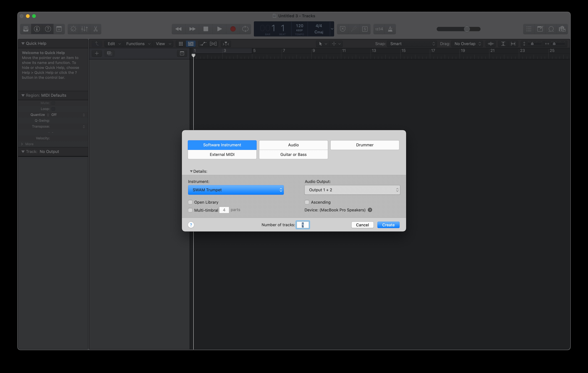588x373 pixels.
Task: Open the Note Pads icon
Action: 540,29
